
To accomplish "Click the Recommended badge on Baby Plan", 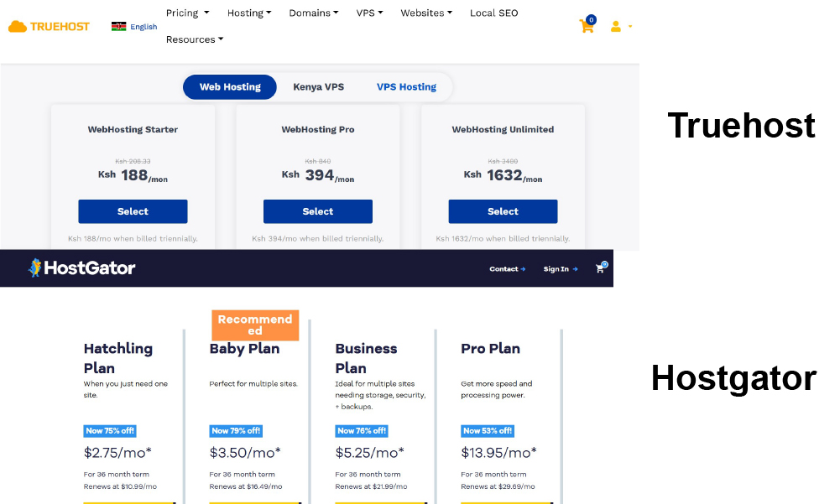I will point(254,325).
